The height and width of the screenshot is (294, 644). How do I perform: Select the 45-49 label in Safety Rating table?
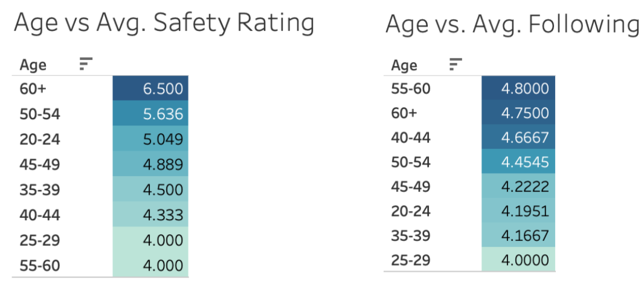(x=40, y=165)
